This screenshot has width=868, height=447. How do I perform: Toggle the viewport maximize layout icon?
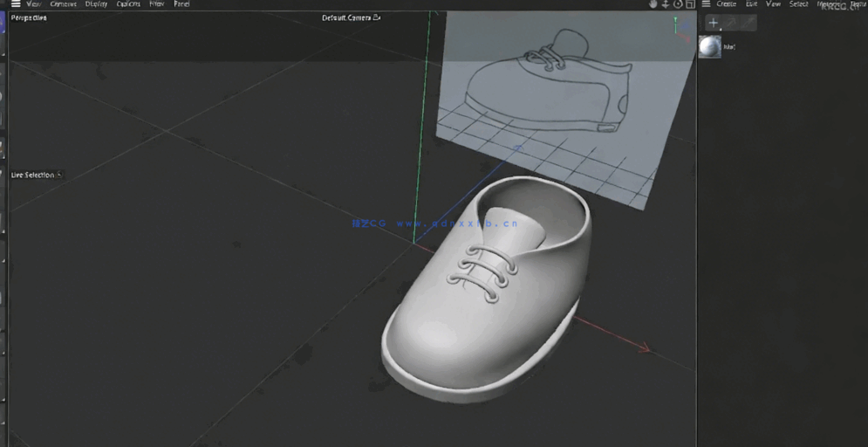tap(690, 4)
